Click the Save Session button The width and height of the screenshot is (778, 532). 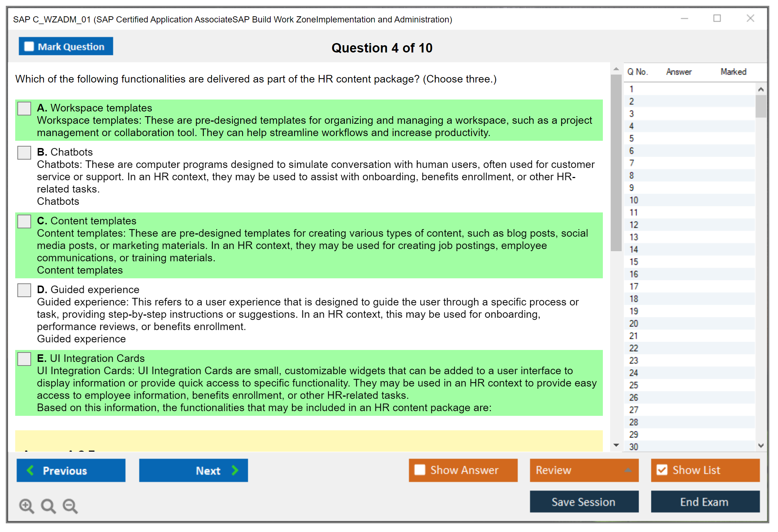tap(584, 502)
